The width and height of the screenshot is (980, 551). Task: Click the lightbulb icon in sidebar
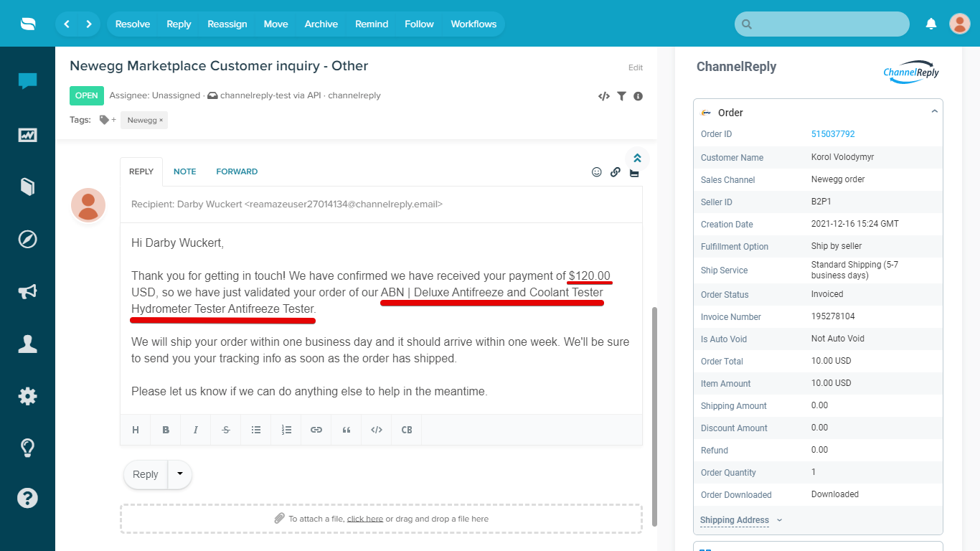[28, 448]
